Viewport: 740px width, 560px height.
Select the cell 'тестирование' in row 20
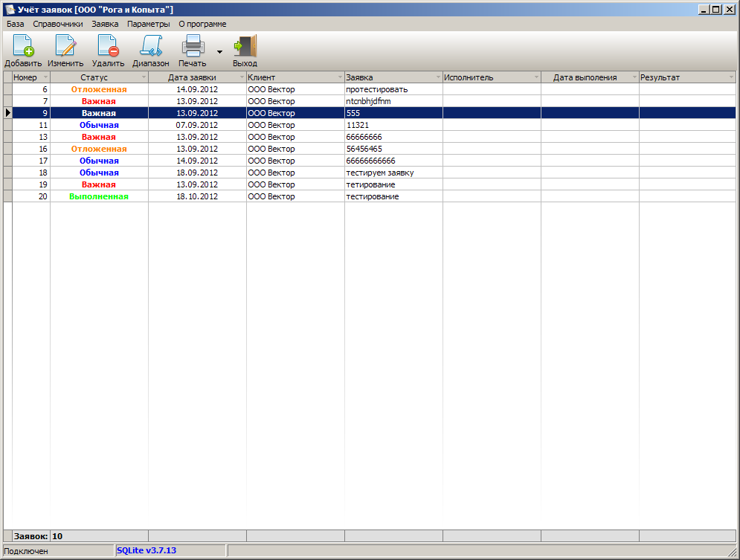click(393, 196)
